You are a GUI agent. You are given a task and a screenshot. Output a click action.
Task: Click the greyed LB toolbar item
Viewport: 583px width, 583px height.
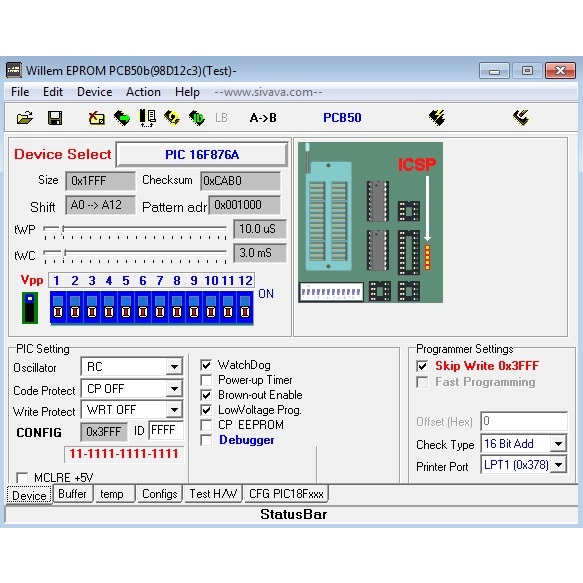(221, 118)
